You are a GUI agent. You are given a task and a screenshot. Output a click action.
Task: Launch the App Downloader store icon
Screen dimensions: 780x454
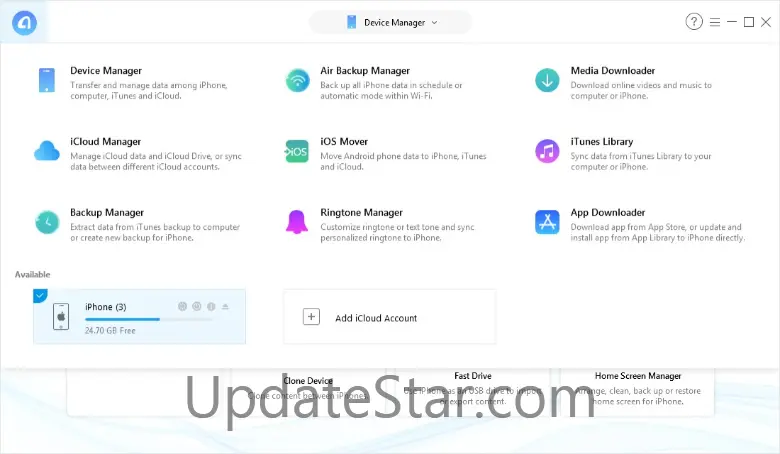click(x=547, y=222)
